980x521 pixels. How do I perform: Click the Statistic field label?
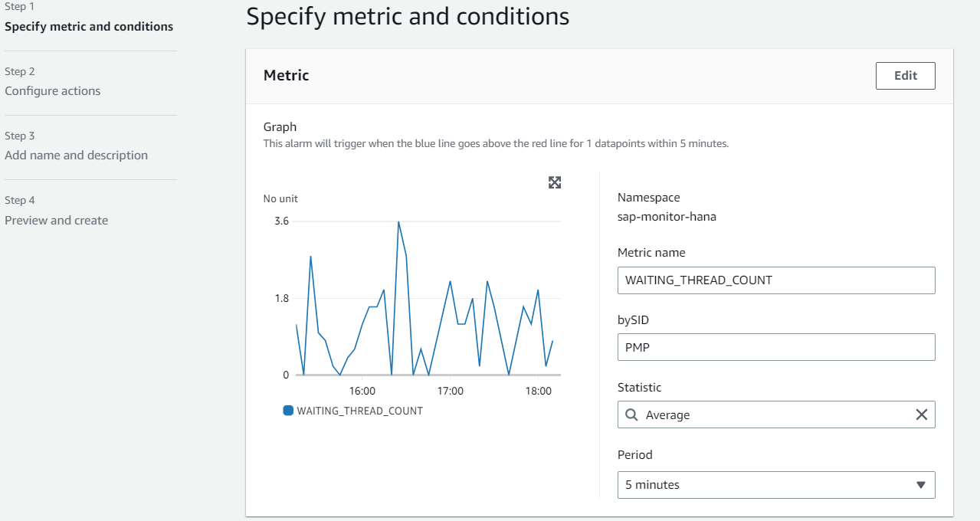pyautogui.click(x=640, y=388)
